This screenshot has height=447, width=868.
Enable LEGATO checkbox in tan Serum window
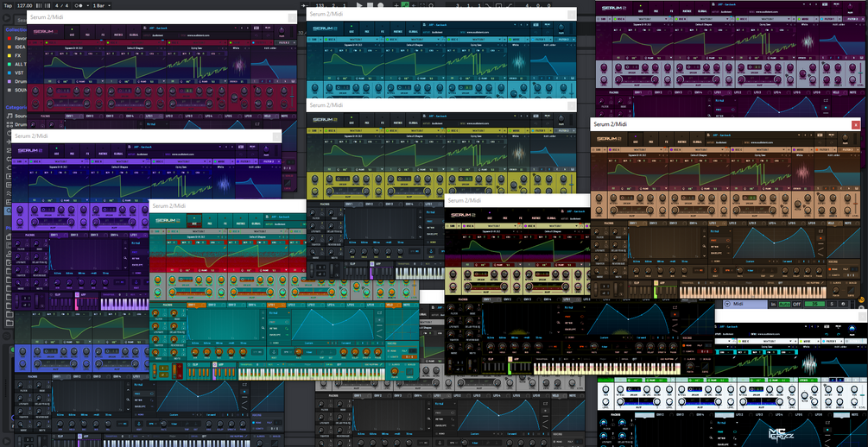[829, 275]
